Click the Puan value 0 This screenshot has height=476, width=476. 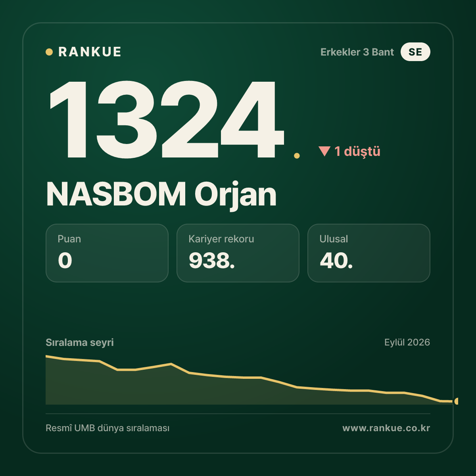(65, 261)
